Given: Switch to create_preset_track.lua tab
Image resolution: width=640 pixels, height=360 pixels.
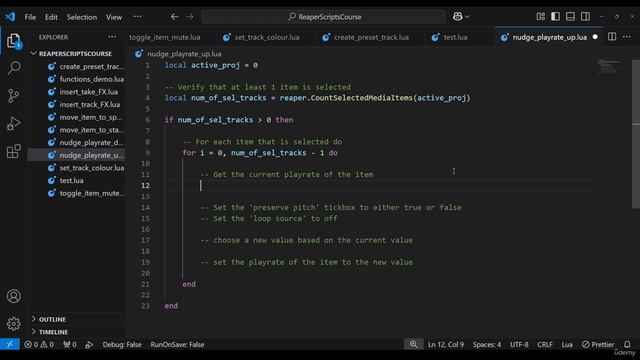Looking at the screenshot, I should pos(371,37).
